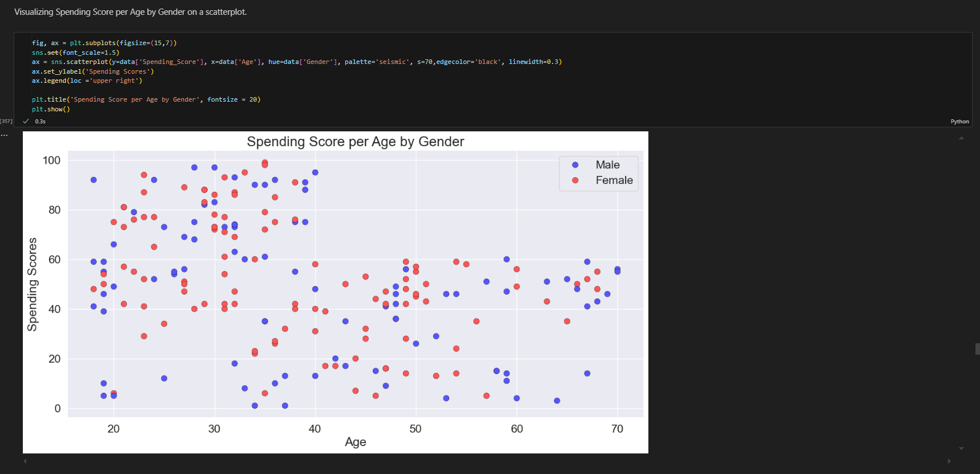Click the Age x-axis label
980x474 pixels.
click(355, 442)
